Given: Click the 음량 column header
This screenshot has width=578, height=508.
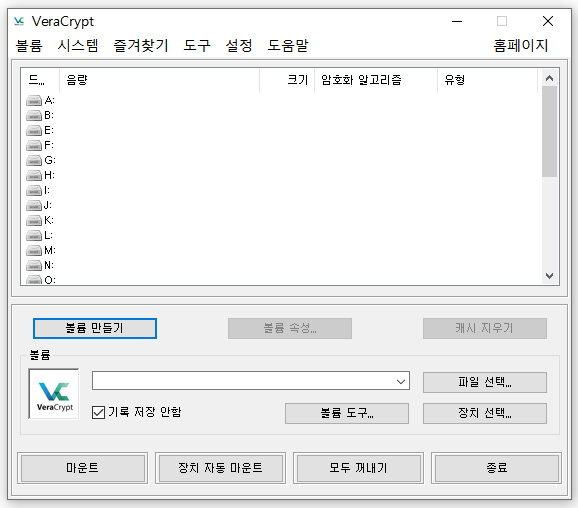Looking at the screenshot, I should pyautogui.click(x=159, y=80).
